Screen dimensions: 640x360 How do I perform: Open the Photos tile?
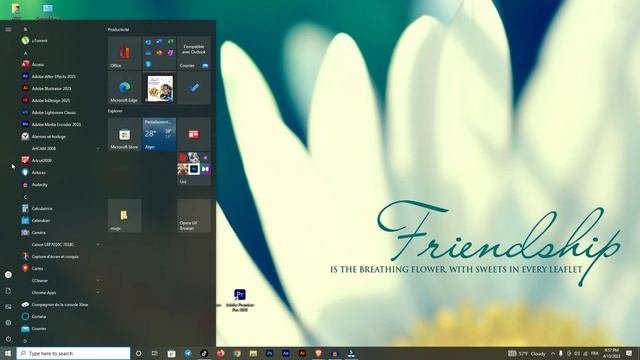(159, 87)
